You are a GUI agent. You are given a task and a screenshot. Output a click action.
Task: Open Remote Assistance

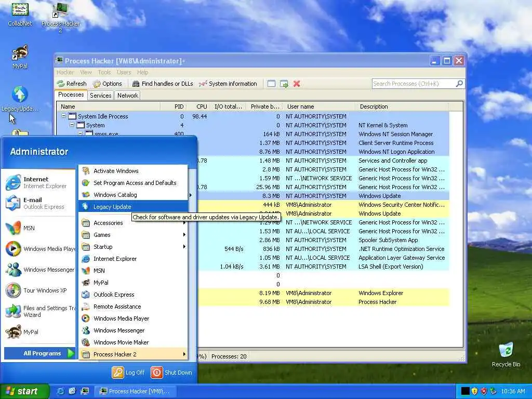pyautogui.click(x=134, y=307)
